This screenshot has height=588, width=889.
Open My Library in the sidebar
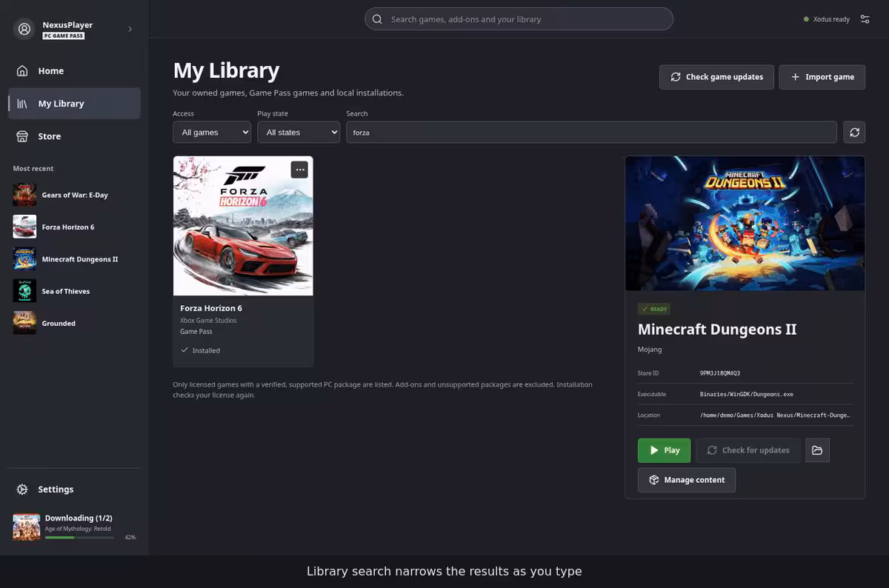point(74,104)
